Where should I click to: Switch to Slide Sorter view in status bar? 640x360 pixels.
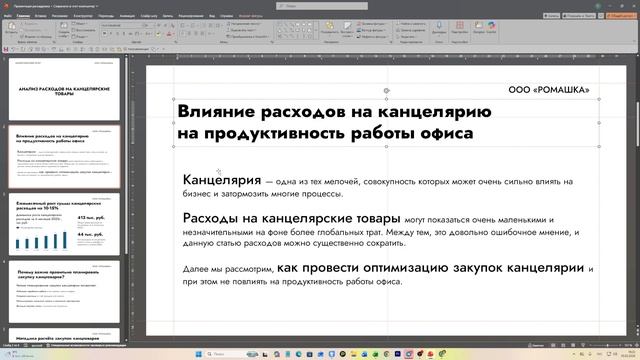click(x=563, y=345)
